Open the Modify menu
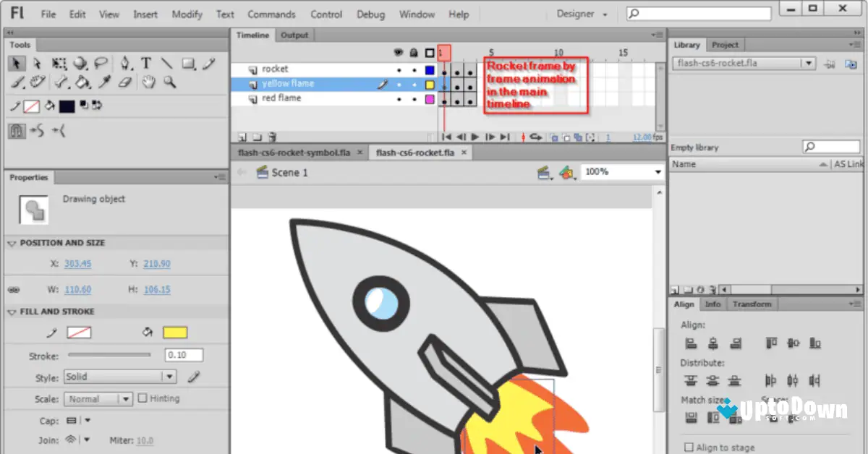The image size is (868, 454). (x=186, y=13)
